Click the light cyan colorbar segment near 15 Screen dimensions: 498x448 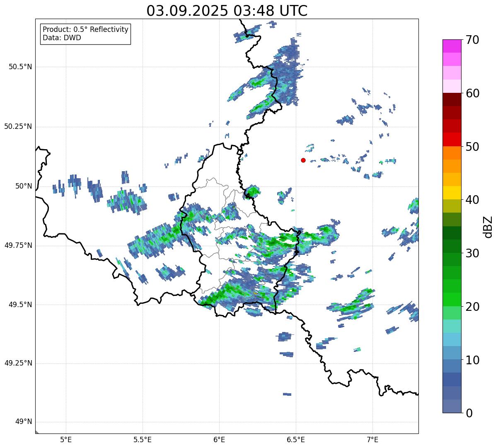point(452,326)
